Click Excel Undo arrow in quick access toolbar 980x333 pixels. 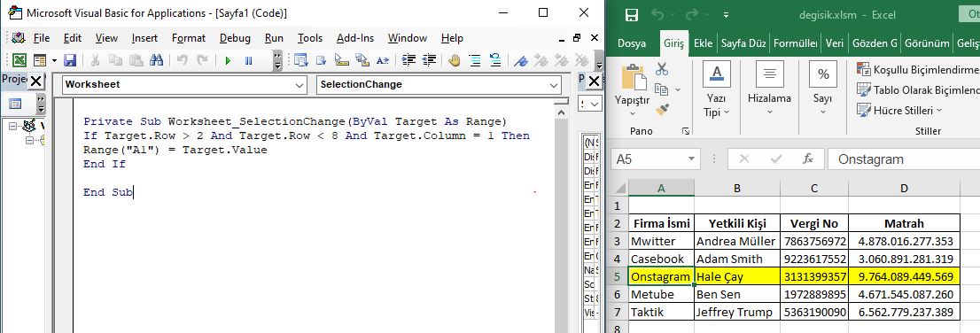(657, 14)
